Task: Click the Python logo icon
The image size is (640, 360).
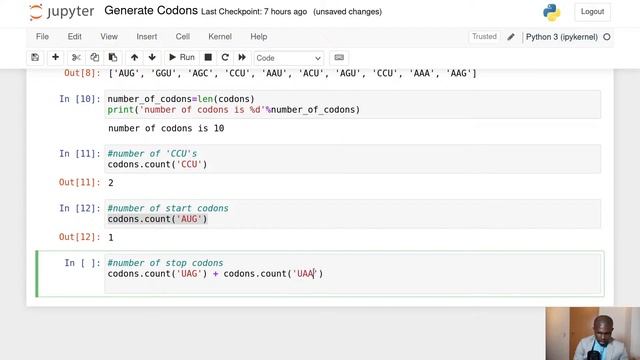Action: [x=551, y=12]
